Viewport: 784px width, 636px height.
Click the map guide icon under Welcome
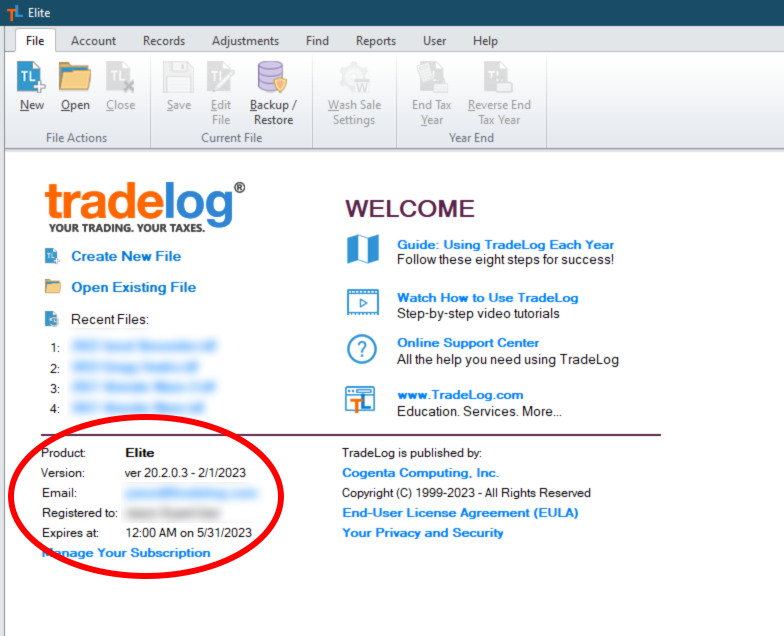(x=363, y=248)
